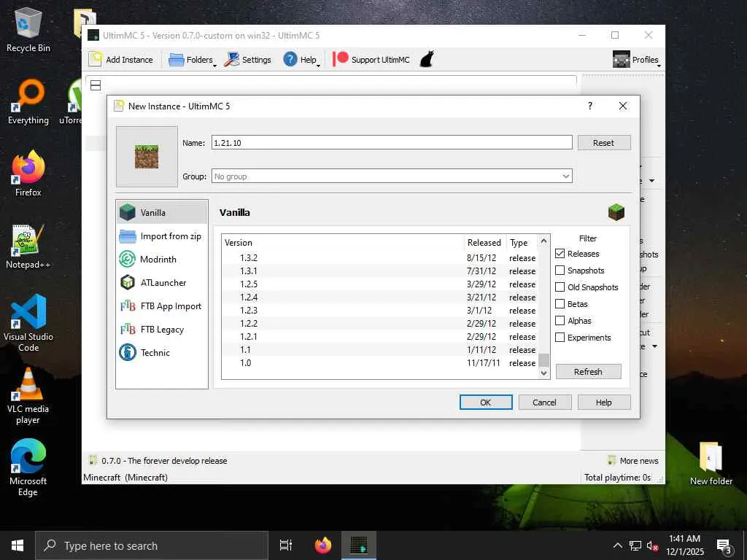Select version 1.1 row
Image resolution: width=747 pixels, height=560 pixels.
380,349
